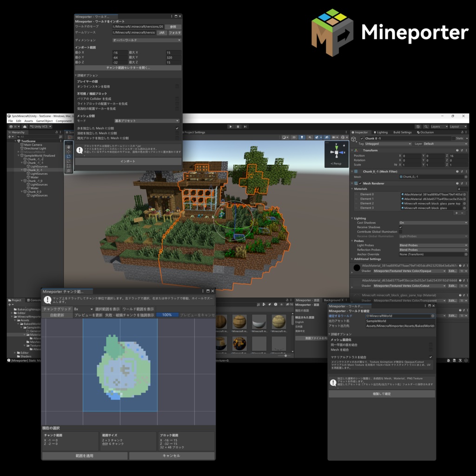Toggle Receive Shadows checkbox
The width and height of the screenshot is (476, 476).
(x=401, y=227)
